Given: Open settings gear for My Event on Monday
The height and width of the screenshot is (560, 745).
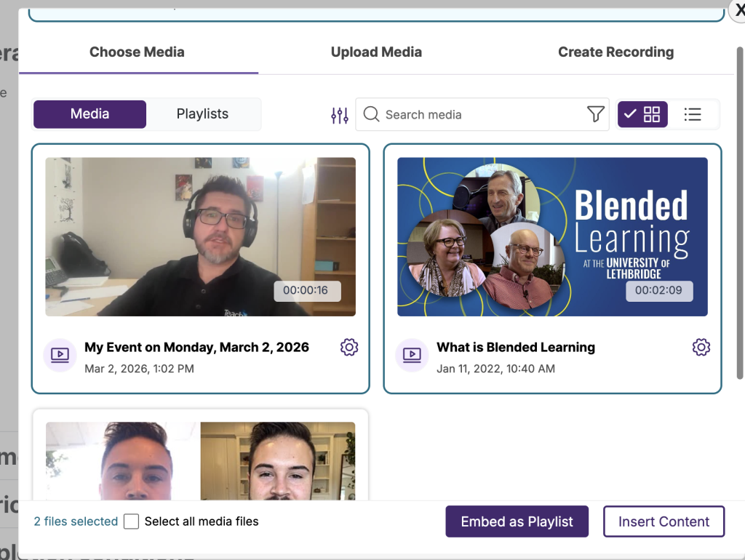Looking at the screenshot, I should [x=349, y=347].
